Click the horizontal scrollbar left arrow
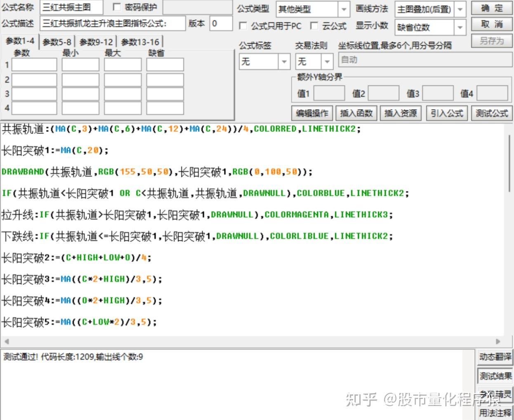Screen dimensions: 514x420 tap(6, 341)
